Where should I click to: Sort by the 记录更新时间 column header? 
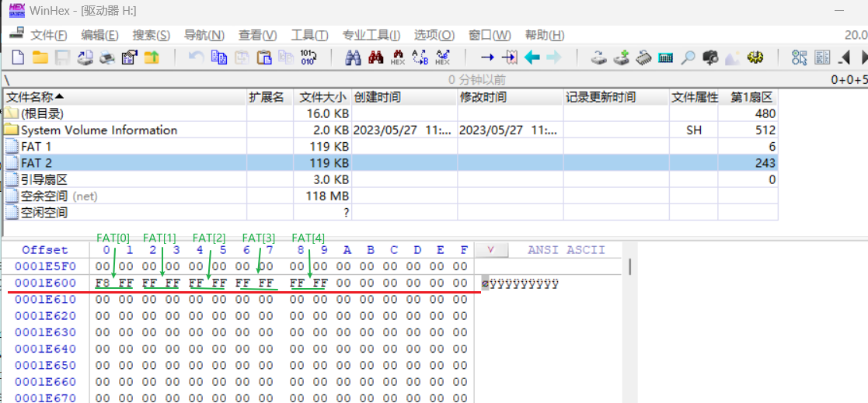tap(617, 97)
